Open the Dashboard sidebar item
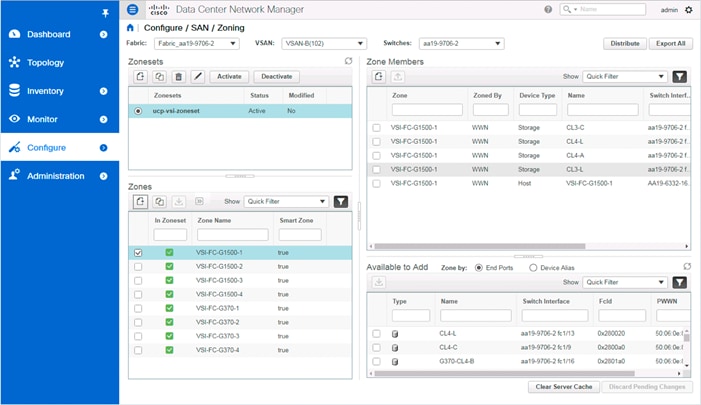 (x=60, y=34)
